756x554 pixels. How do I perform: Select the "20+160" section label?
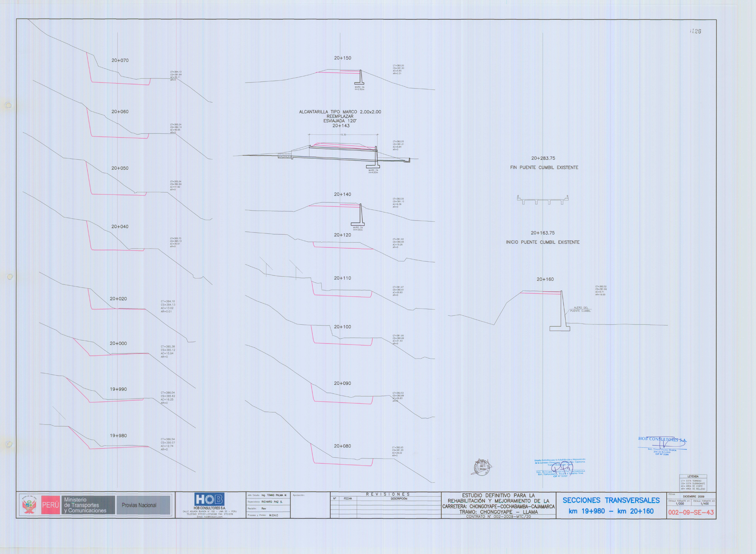tap(545, 279)
